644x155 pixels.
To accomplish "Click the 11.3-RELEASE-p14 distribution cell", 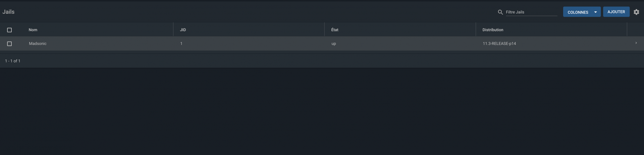I will (499, 44).
